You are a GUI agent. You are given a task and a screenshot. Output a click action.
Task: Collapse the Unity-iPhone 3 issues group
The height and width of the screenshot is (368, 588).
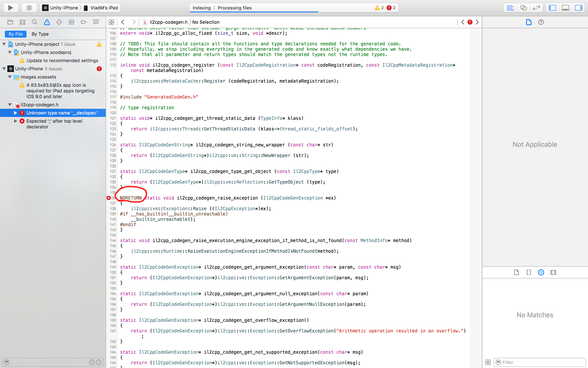tap(4, 69)
